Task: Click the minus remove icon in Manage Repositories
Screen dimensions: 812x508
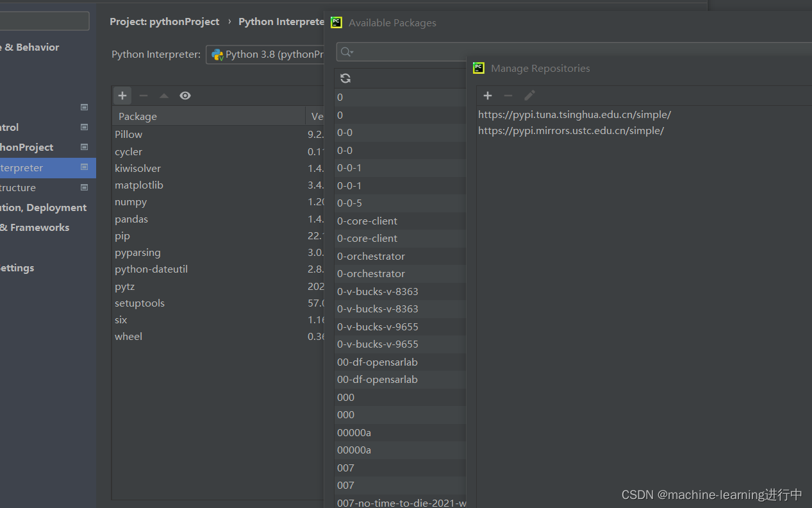Action: tap(508, 96)
